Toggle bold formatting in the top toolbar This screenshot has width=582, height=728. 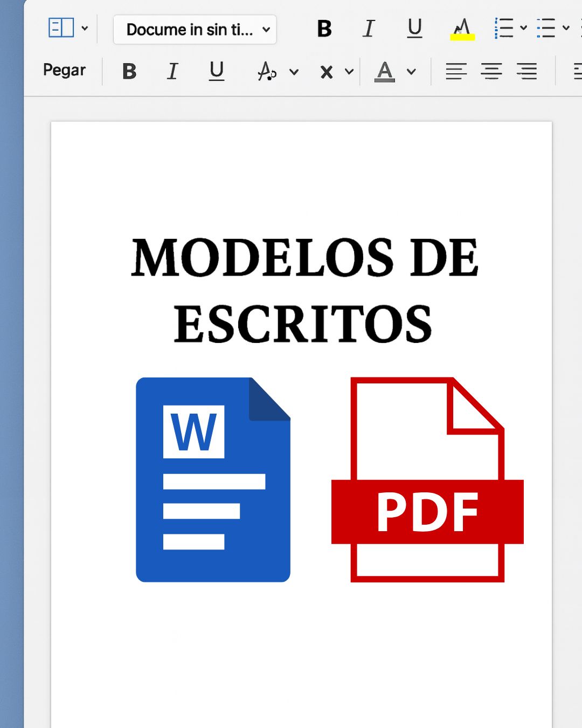coord(323,29)
